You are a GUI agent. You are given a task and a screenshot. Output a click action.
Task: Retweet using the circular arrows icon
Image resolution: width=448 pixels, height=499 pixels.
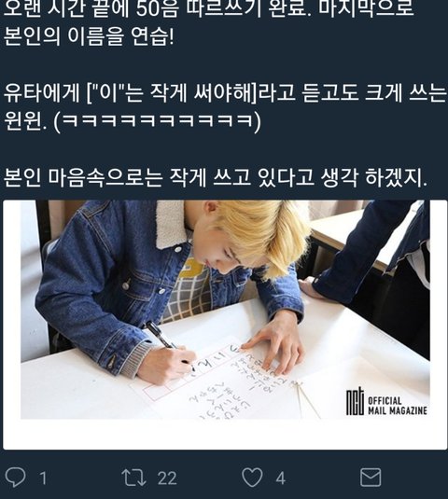tap(133, 478)
